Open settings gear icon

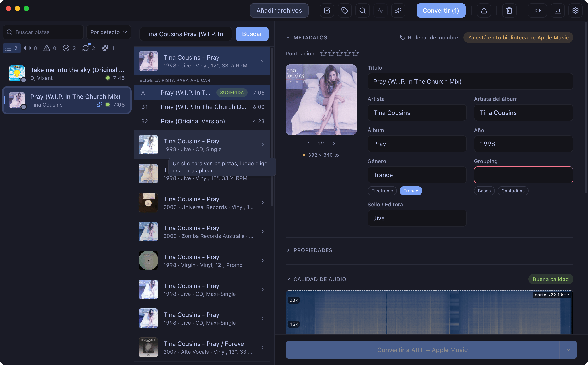[x=576, y=10]
